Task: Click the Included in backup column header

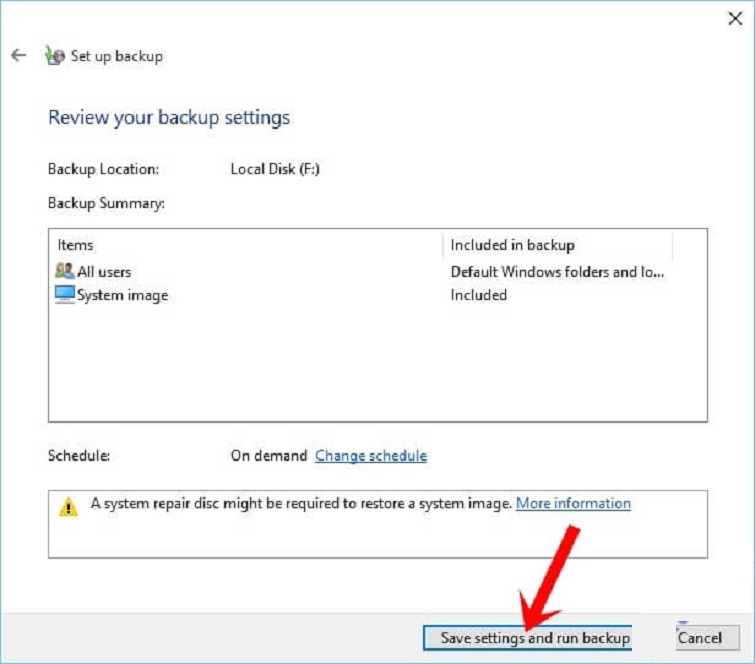Action: pyautogui.click(x=512, y=245)
